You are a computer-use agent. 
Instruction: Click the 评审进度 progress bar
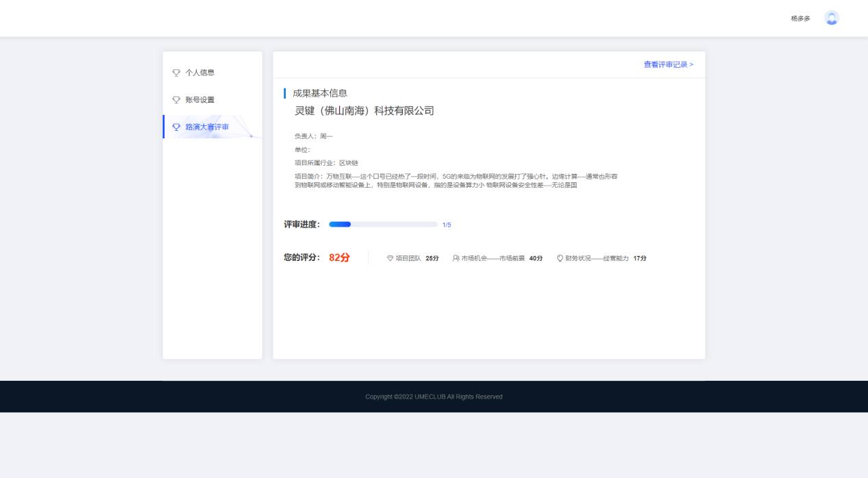(383, 225)
